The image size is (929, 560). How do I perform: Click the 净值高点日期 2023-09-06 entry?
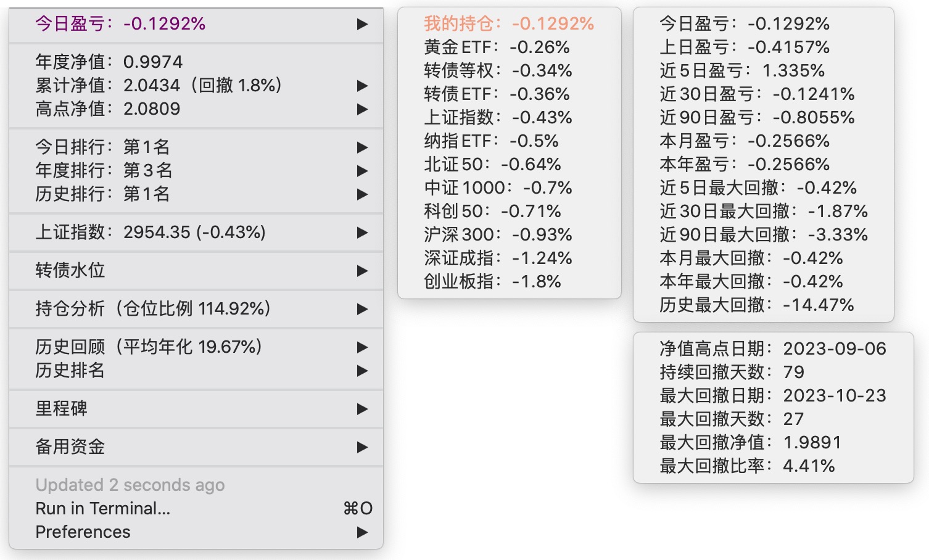pos(772,349)
